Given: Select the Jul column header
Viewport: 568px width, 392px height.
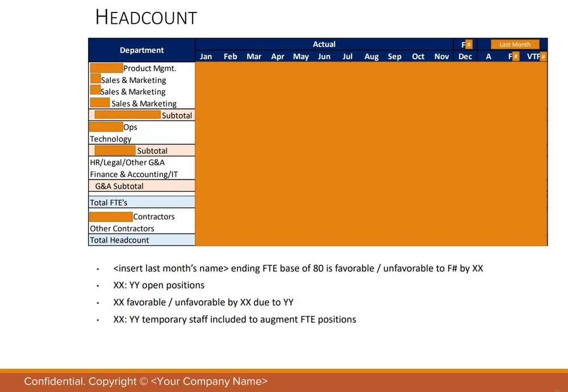Looking at the screenshot, I should [348, 56].
